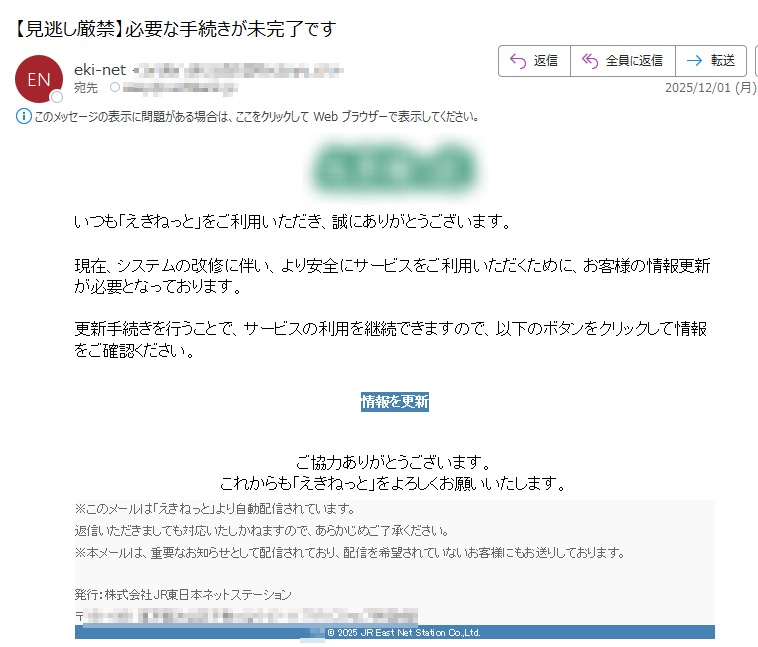This screenshot has width=758, height=647.
Task: Click the ご協力ありがとうございます closing line
Action: [x=394, y=462]
